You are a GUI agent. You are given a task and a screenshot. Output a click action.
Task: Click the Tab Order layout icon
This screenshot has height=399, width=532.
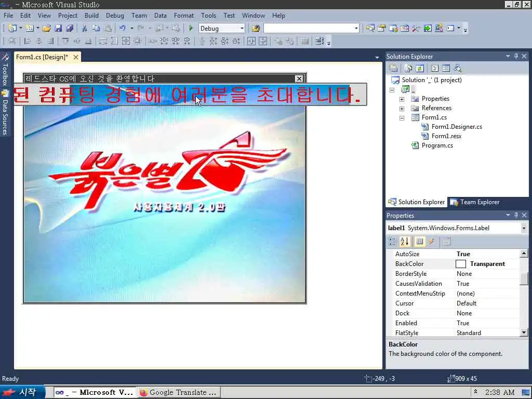[x=320, y=42]
